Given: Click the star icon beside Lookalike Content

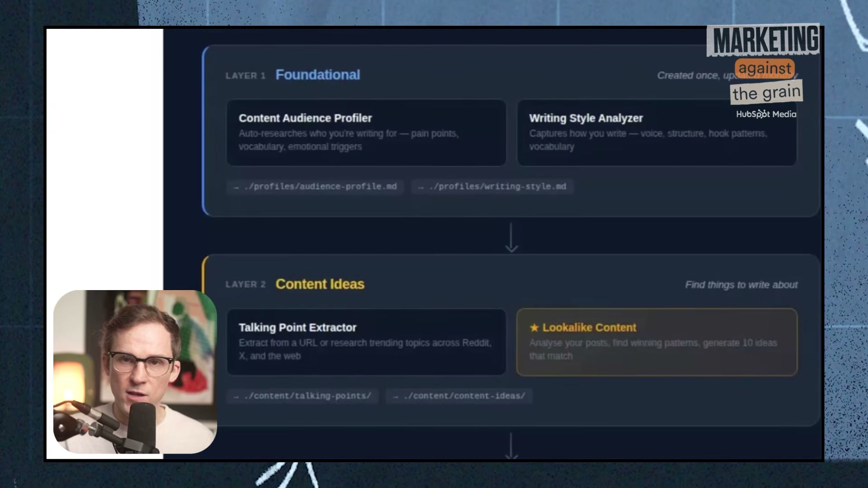Looking at the screenshot, I should [534, 328].
